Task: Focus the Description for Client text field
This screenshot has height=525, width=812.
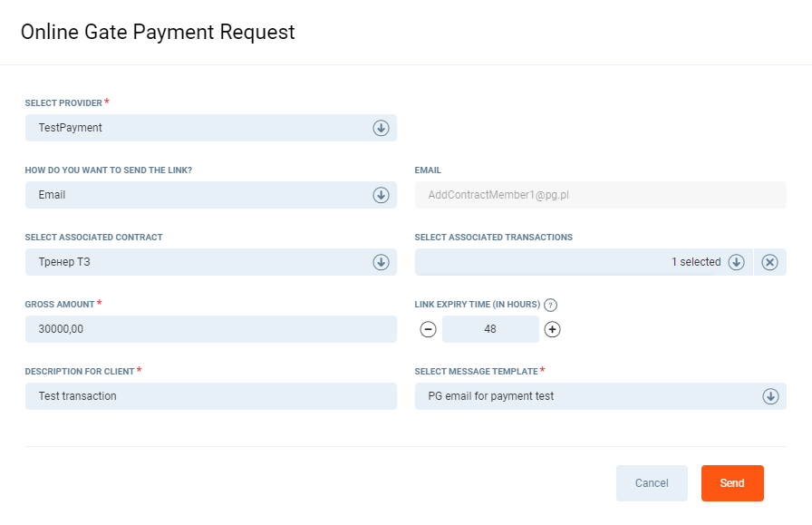Action: [210, 396]
